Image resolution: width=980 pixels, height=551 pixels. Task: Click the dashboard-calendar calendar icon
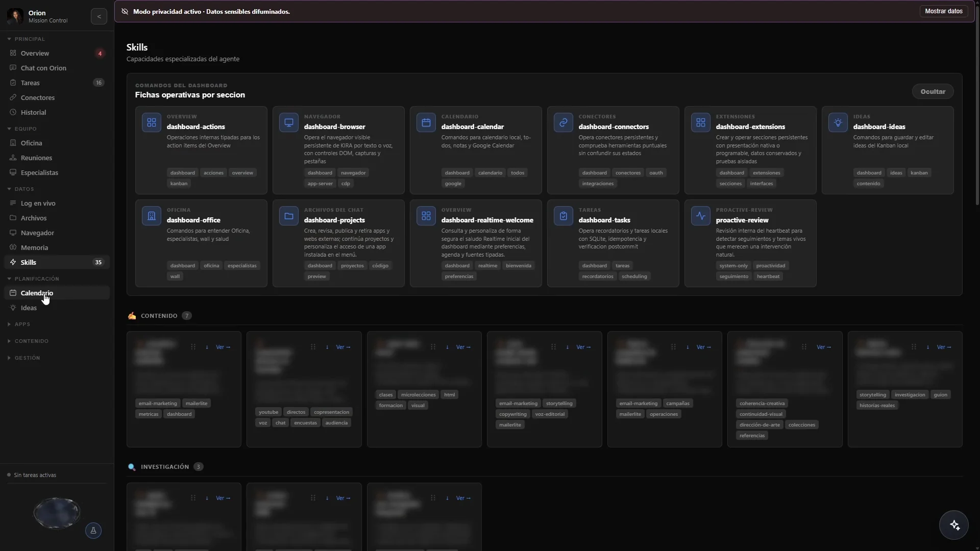pyautogui.click(x=426, y=122)
